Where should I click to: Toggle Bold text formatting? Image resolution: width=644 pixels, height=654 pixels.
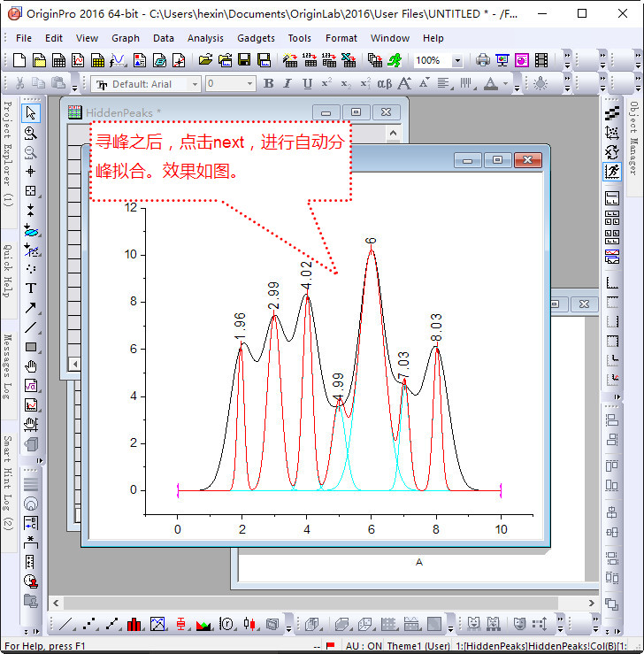(x=269, y=84)
